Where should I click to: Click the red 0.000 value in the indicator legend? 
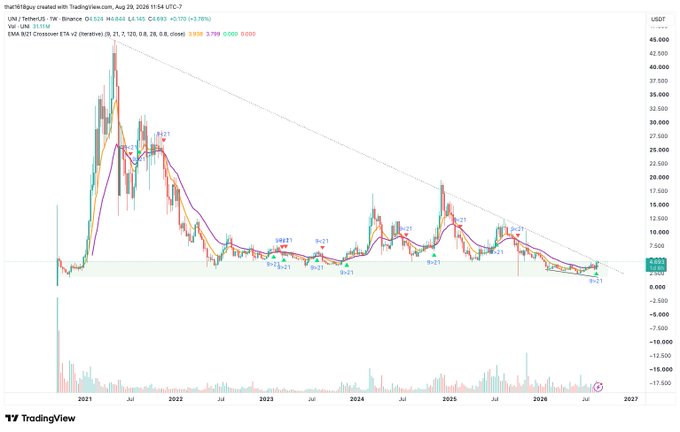pos(248,34)
